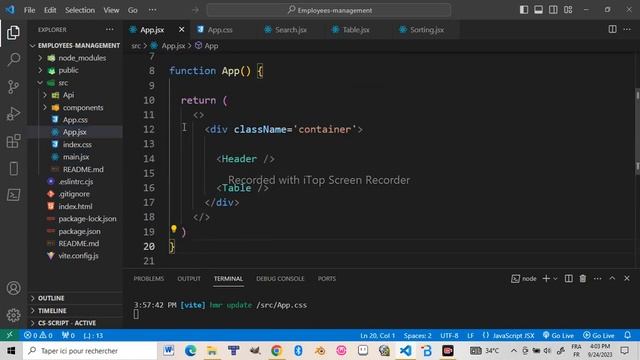Expand the Api folder
The image size is (640, 360).
pyautogui.click(x=75, y=95)
